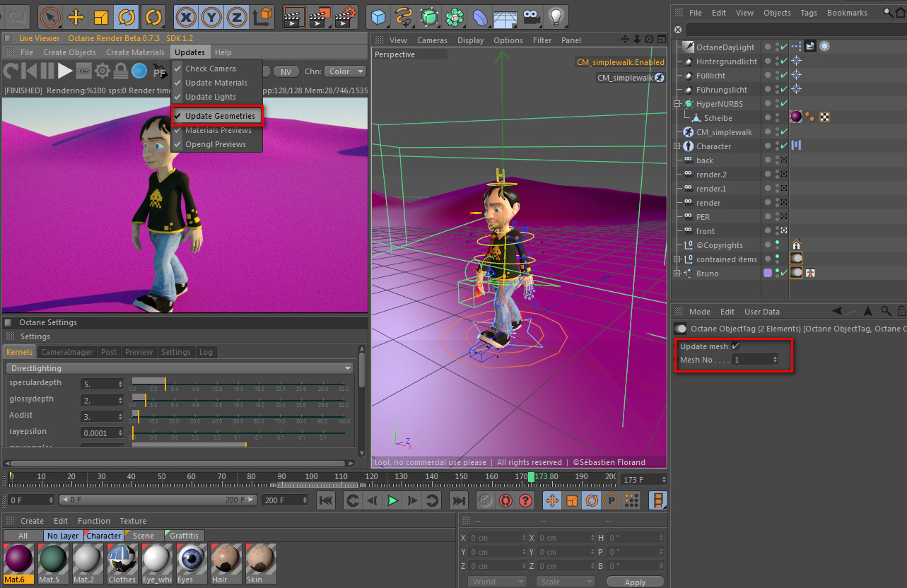
Task: Start Live Viewer render with play icon
Action: pyautogui.click(x=65, y=71)
